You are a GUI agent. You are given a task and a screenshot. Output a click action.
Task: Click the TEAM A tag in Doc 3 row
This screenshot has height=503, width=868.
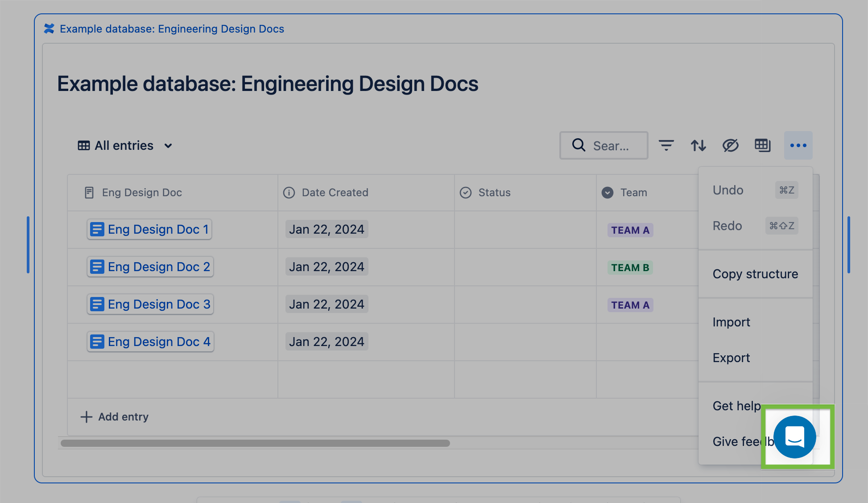click(630, 305)
